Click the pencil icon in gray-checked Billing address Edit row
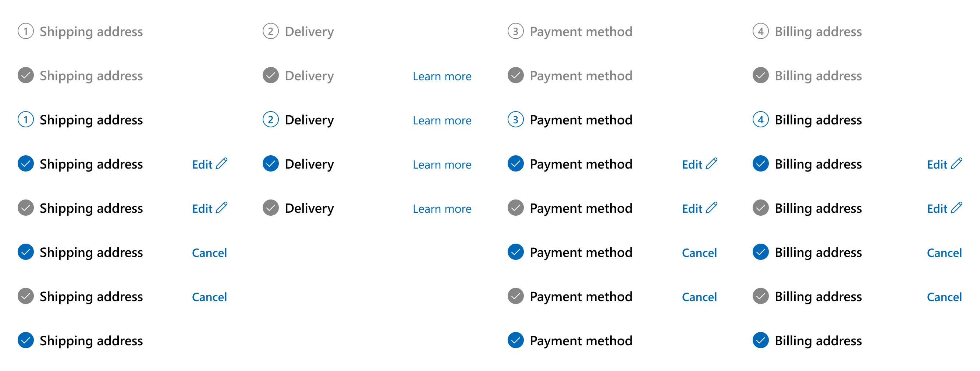The image size is (980, 371). [956, 208]
